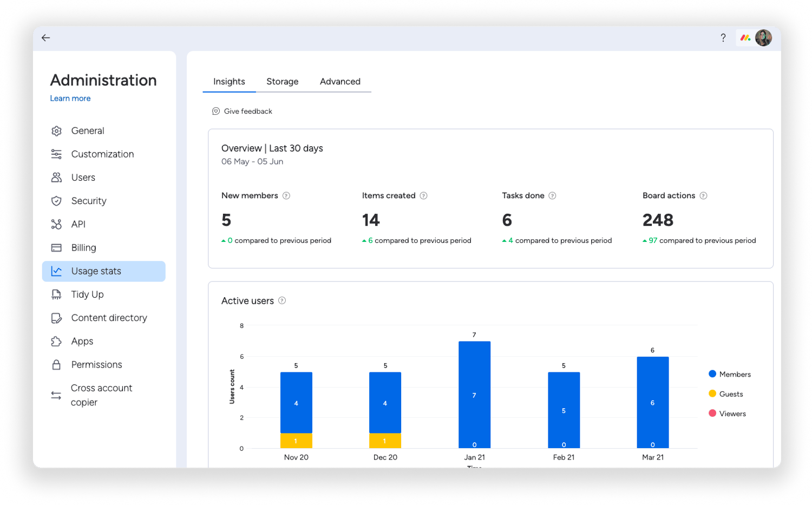
Task: Toggle Viewers series in chart legend
Action: coord(727,414)
